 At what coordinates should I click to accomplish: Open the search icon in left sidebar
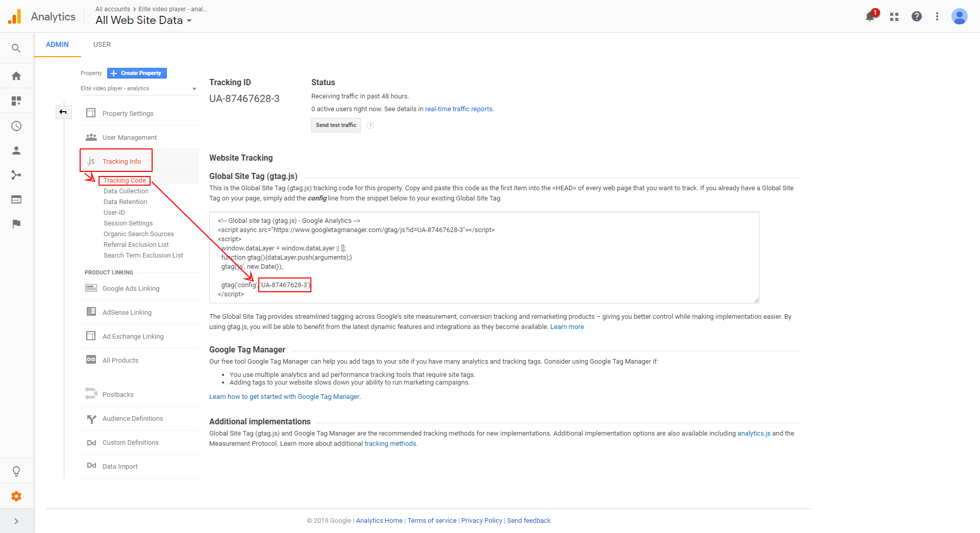(x=16, y=48)
